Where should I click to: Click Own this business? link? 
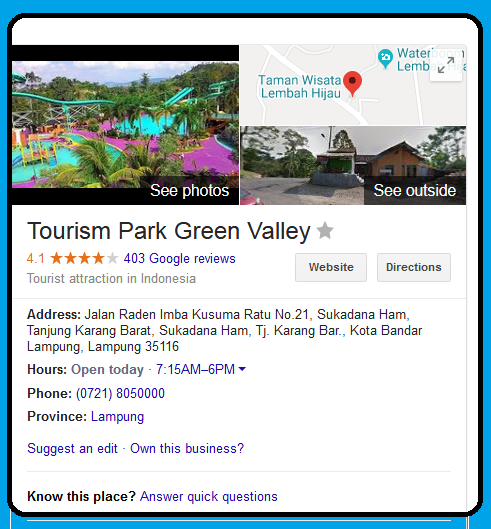pos(187,448)
